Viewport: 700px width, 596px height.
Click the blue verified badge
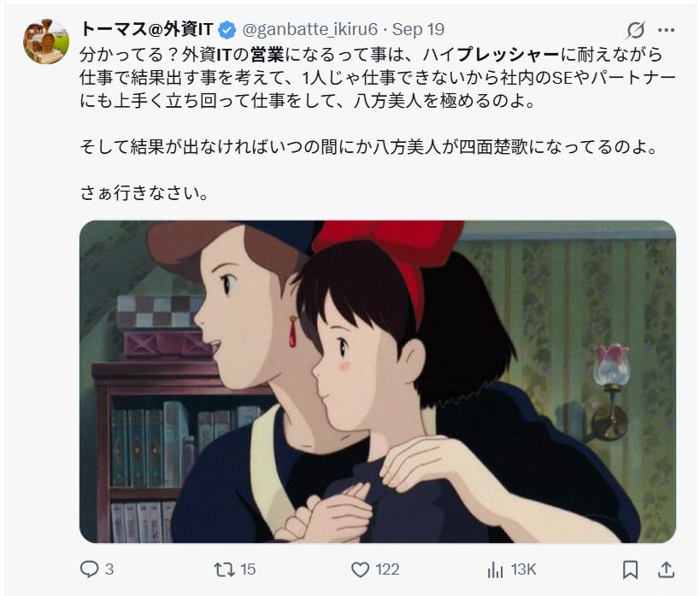coord(227,30)
